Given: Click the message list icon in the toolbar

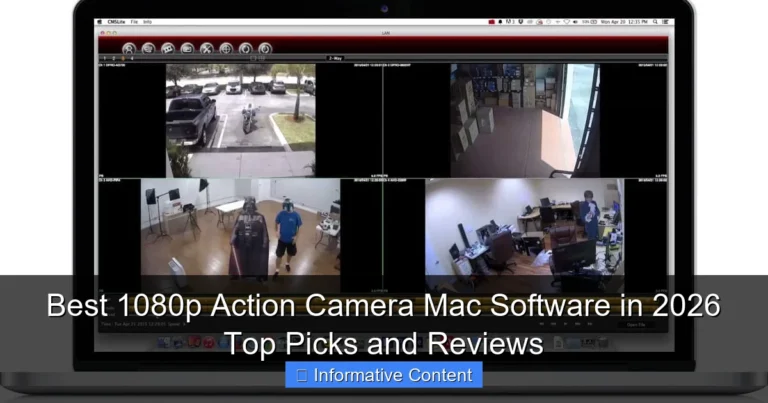Looking at the screenshot, I should pos(148,48).
